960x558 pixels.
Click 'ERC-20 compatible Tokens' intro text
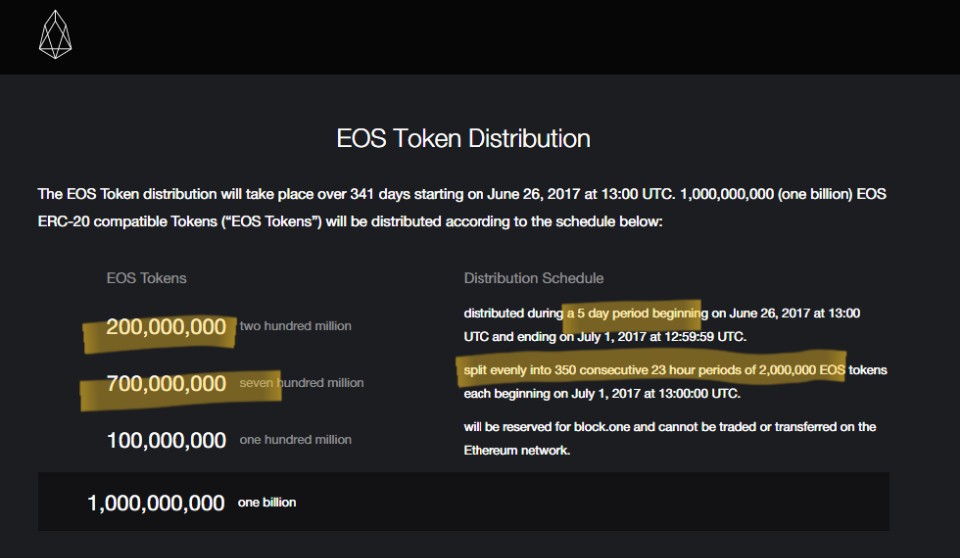pyautogui.click(x=129, y=221)
